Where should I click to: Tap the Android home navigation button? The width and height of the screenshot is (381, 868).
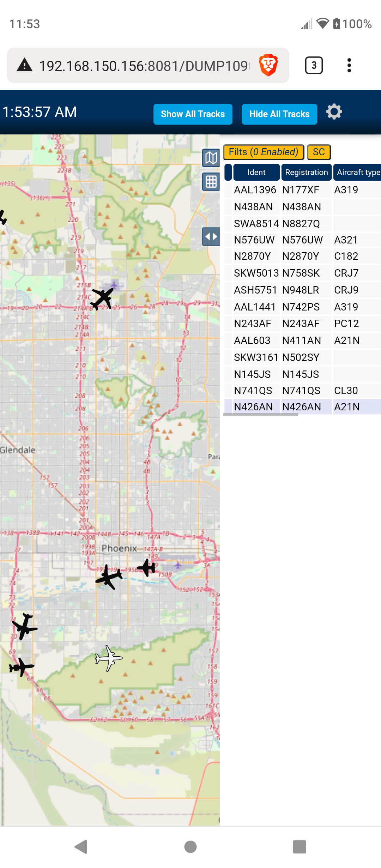(x=190, y=846)
